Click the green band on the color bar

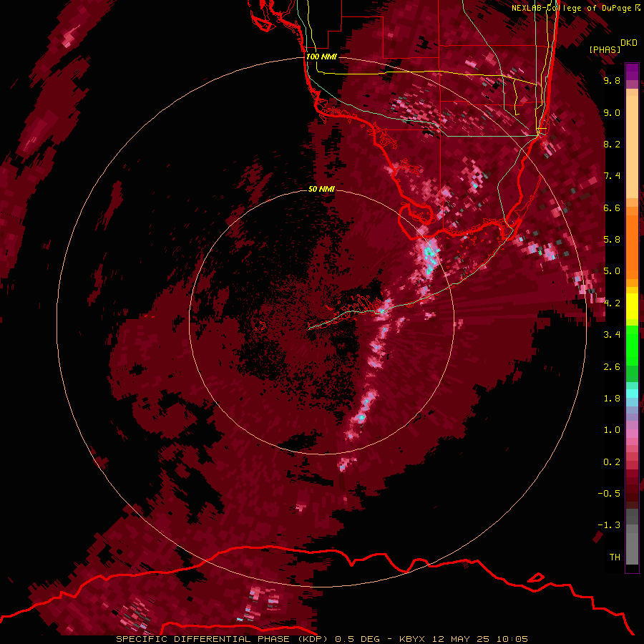click(632, 353)
